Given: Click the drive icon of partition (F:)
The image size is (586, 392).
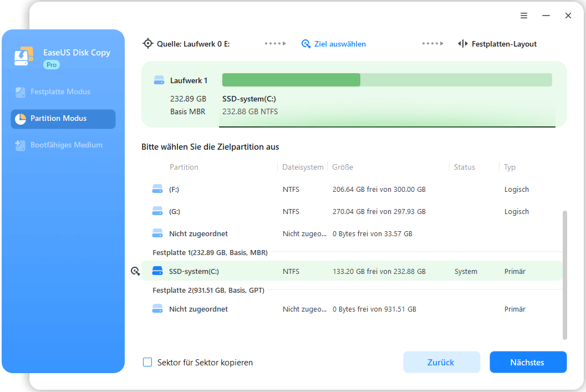Looking at the screenshot, I should (157, 189).
